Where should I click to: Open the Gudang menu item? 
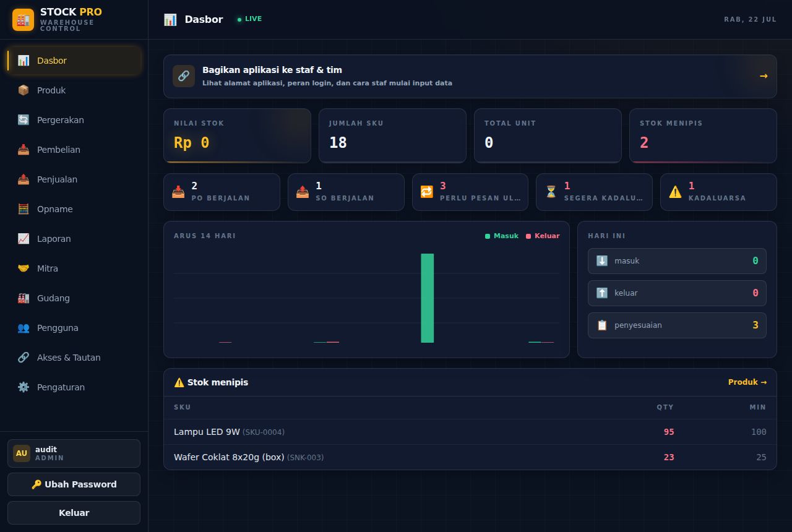click(x=74, y=298)
